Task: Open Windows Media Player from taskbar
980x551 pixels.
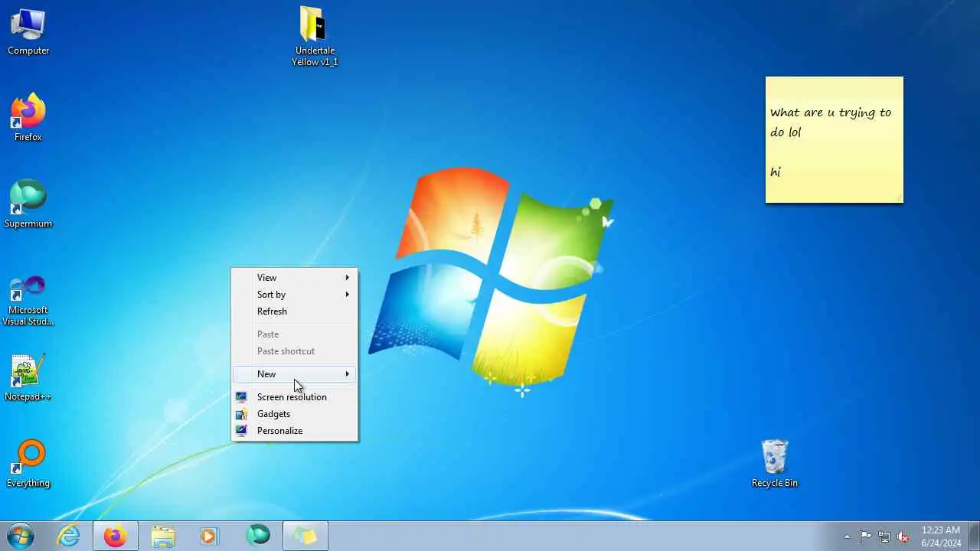Action: tap(210, 536)
